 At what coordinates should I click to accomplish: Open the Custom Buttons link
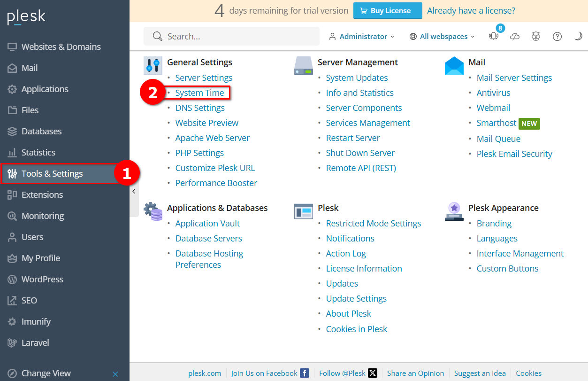(x=508, y=269)
